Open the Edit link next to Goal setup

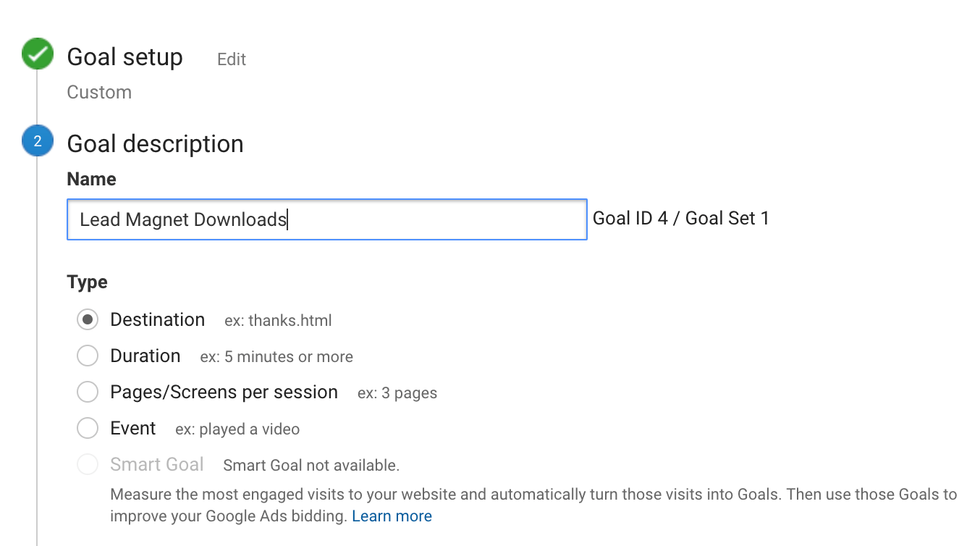(232, 59)
